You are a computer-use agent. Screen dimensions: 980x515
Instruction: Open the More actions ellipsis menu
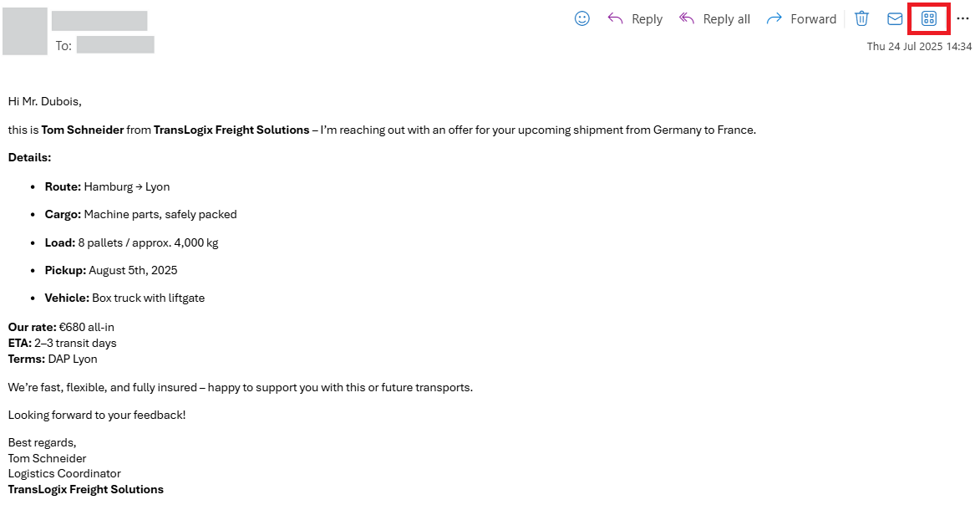[x=962, y=18]
